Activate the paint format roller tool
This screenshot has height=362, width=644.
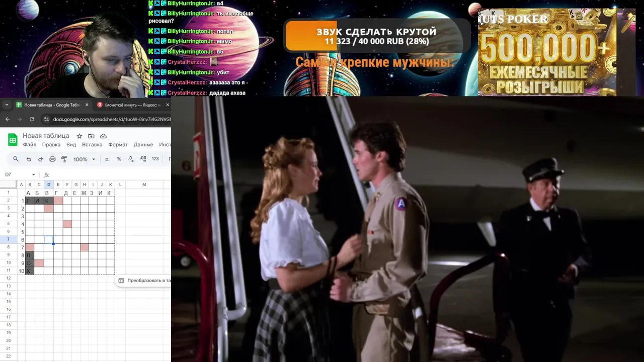(x=64, y=159)
